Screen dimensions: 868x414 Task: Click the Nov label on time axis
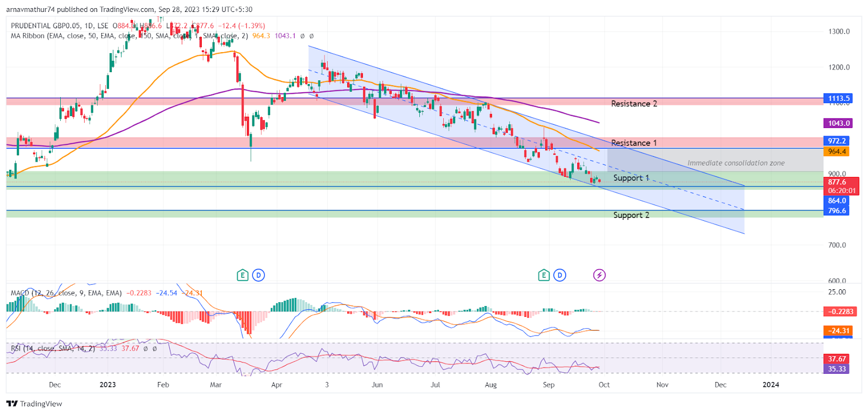[x=662, y=385]
